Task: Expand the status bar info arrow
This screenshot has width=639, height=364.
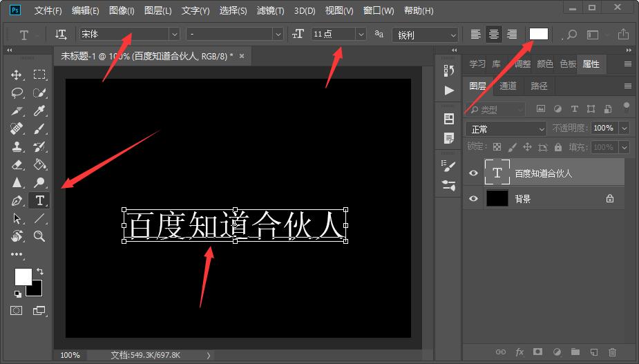Action: [x=208, y=355]
